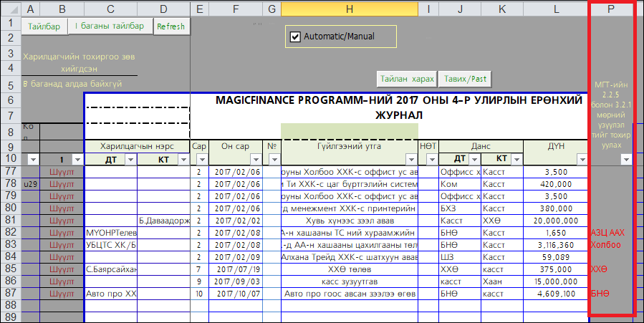Image resolution: width=644 pixels, height=323 pixels.
Task: Open report with Тайлан харах button
Action: point(407,78)
